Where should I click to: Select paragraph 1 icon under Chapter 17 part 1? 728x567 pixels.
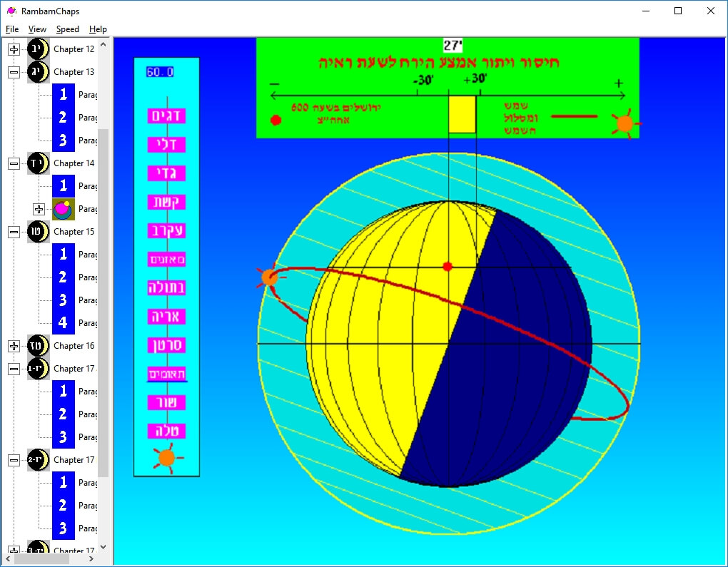63,391
